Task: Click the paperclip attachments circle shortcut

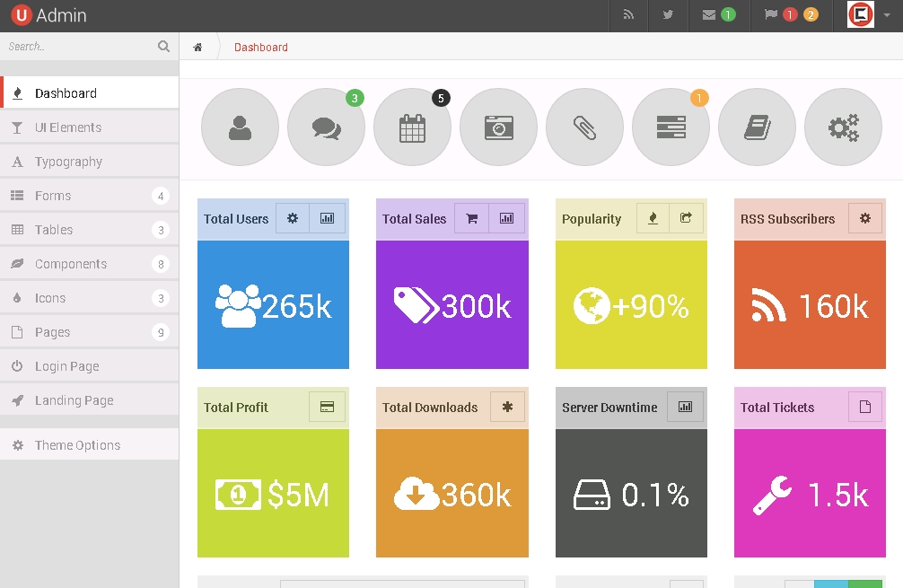Action: coord(584,127)
